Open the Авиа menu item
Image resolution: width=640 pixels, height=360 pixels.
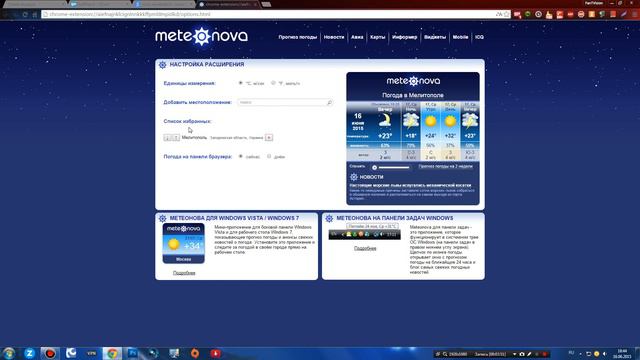[357, 37]
